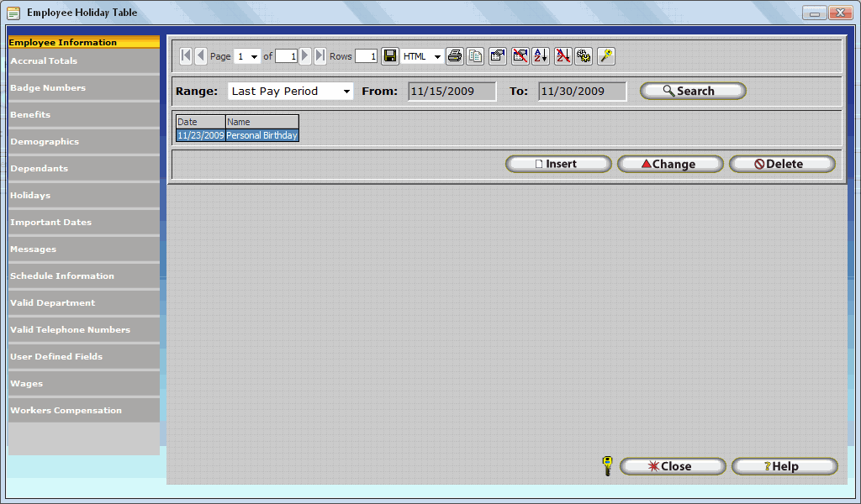Open the HTML export format dropdown
This screenshot has height=504, width=861.
click(x=437, y=57)
